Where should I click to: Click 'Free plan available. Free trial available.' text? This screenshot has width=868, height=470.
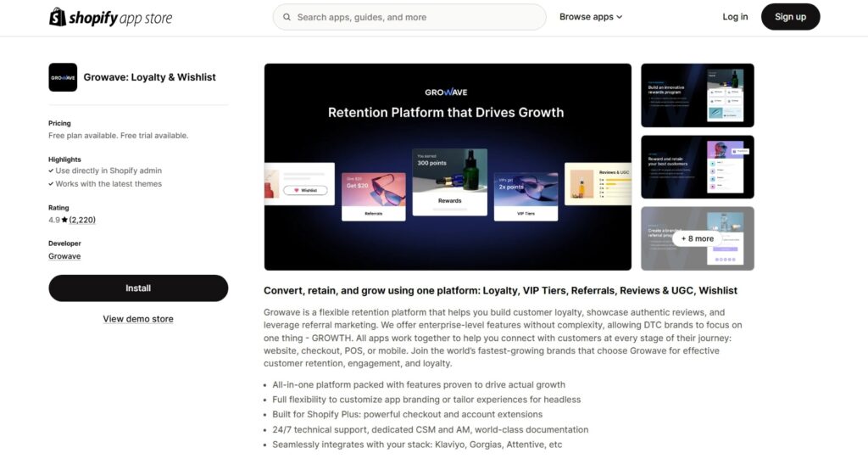point(119,136)
